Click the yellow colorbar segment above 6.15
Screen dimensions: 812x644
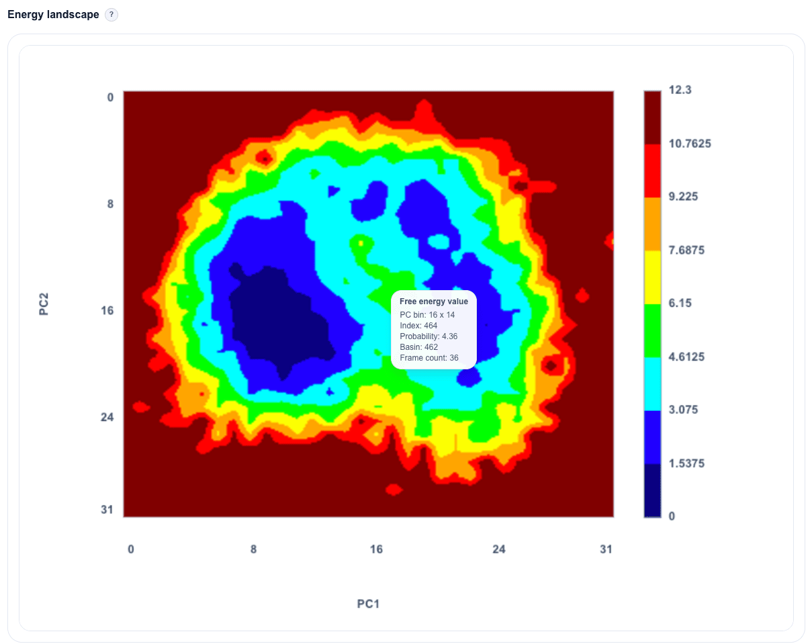pos(652,277)
